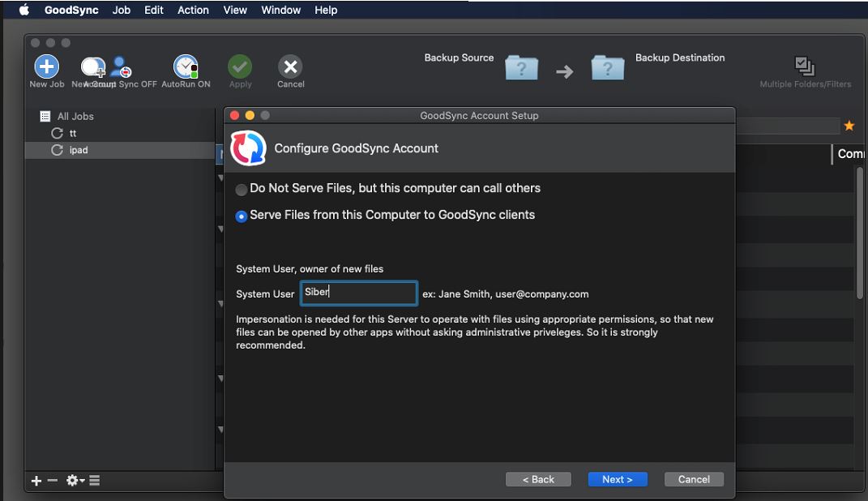Select All Jobs in the sidebar
This screenshot has height=501, width=868.
[75, 116]
